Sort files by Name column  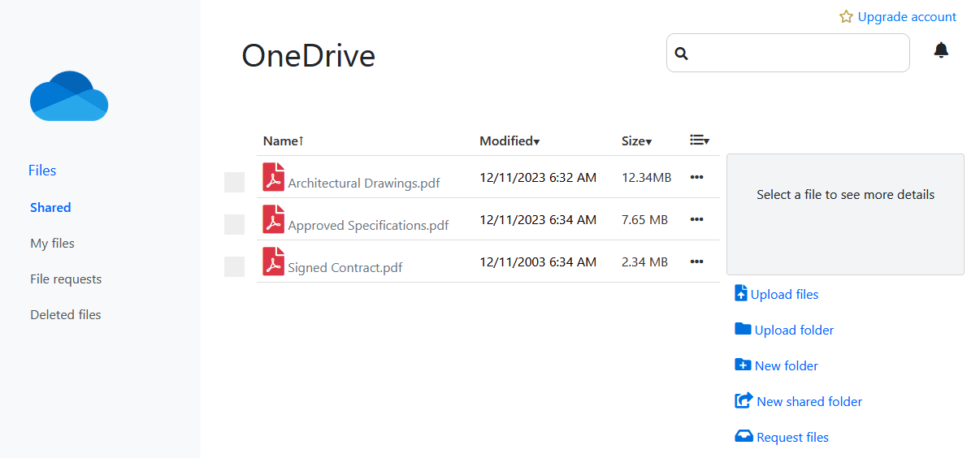pos(284,140)
